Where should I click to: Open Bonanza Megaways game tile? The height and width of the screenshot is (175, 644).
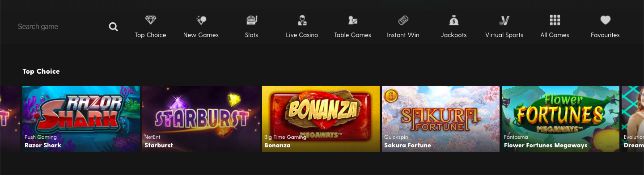click(321, 119)
